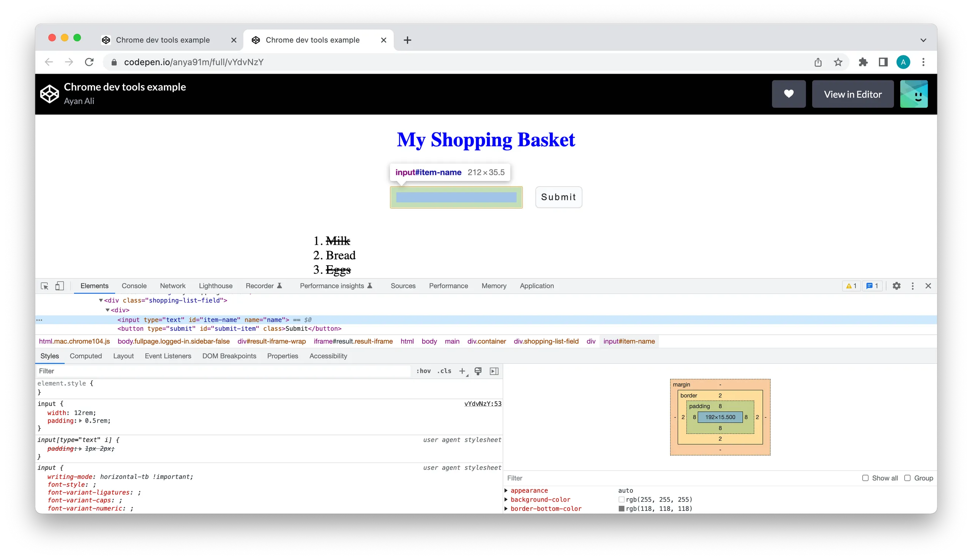Expand the padding shorthand in the input rule
972x560 pixels.
coord(80,421)
